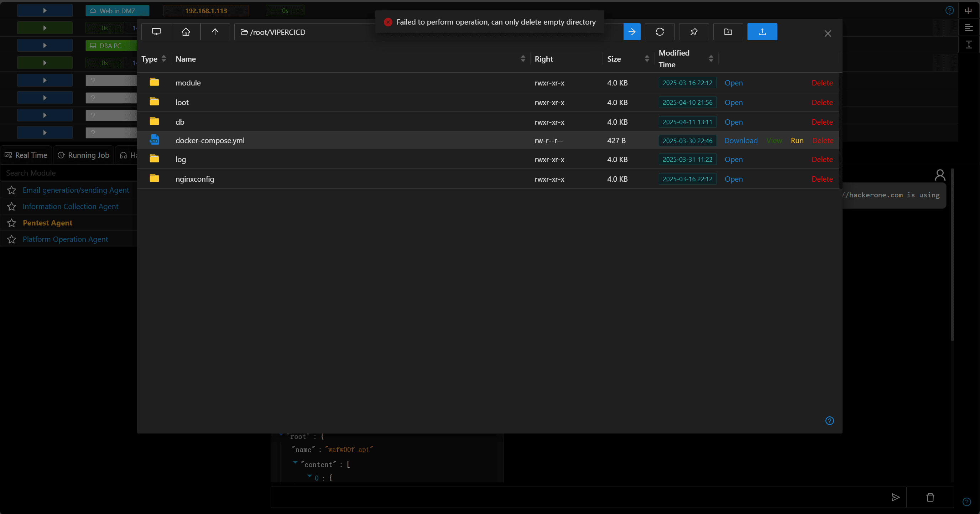
Task: Create a new folder
Action: point(728,32)
